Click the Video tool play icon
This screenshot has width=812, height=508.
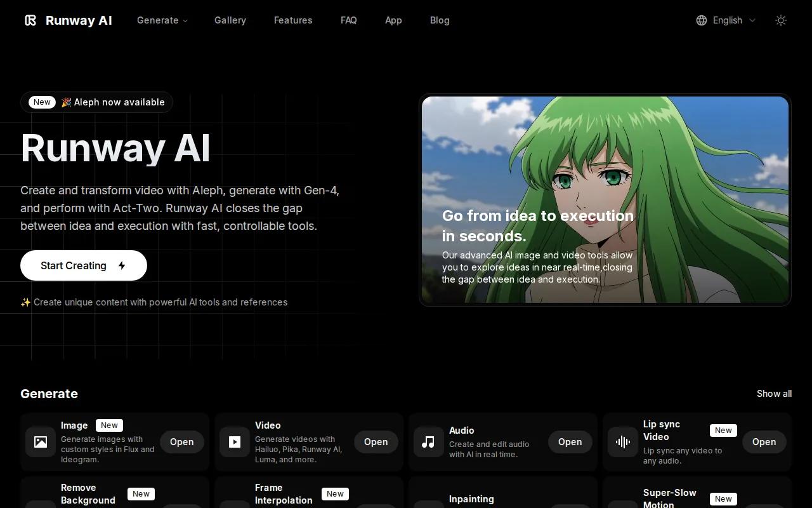(235, 442)
